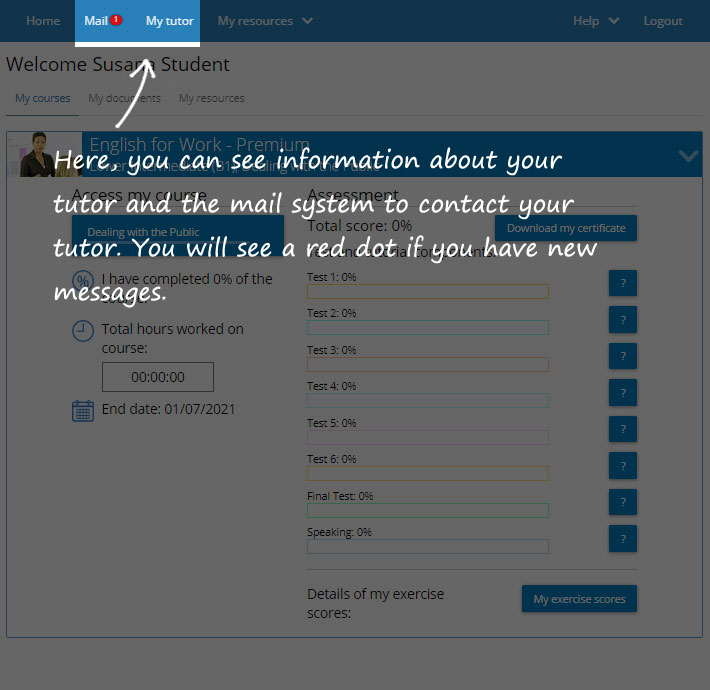The image size is (710, 690).
Task: Click the help icon beside Speaking
Action: 622,538
